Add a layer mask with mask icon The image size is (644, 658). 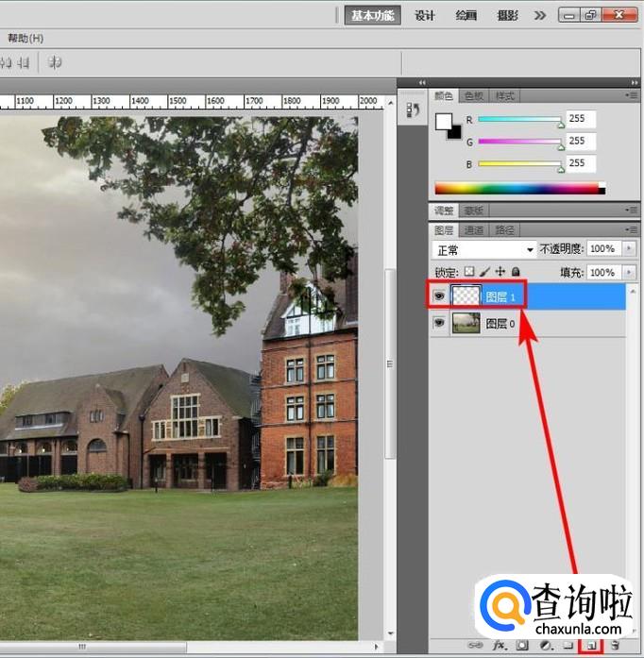pyautogui.click(x=522, y=646)
